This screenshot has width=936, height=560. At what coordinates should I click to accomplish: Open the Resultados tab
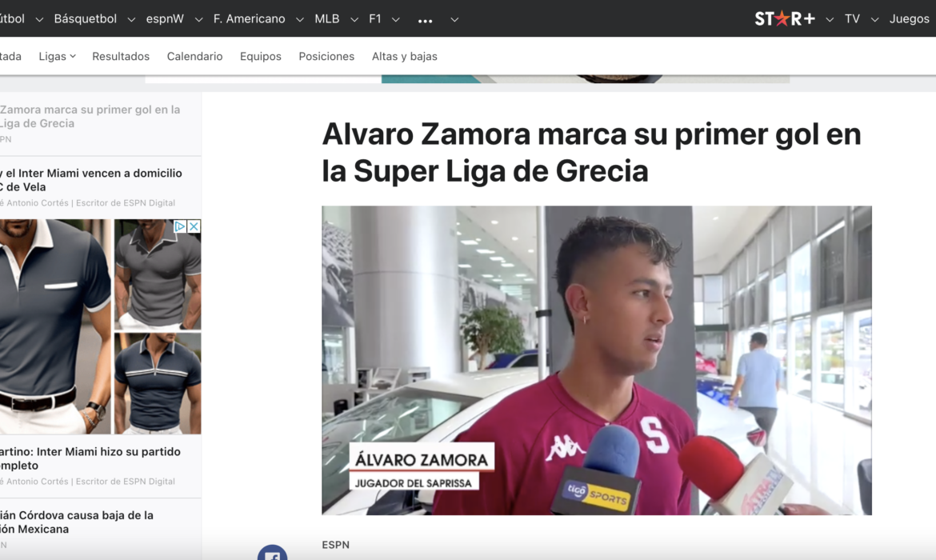tap(121, 56)
